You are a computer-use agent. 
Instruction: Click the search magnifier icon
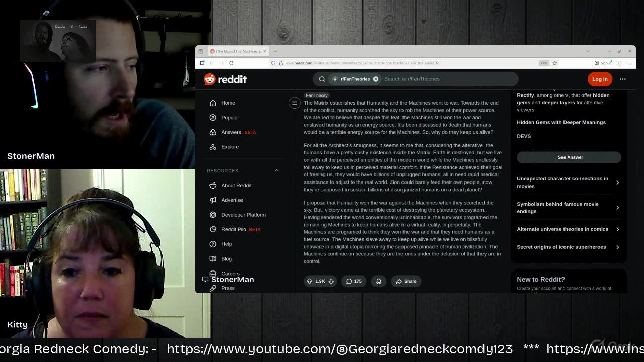(322, 79)
